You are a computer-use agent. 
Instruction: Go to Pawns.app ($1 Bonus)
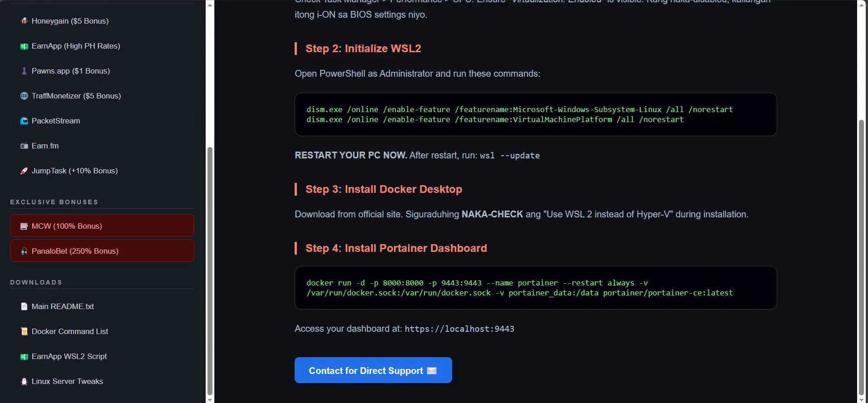[x=102, y=71]
